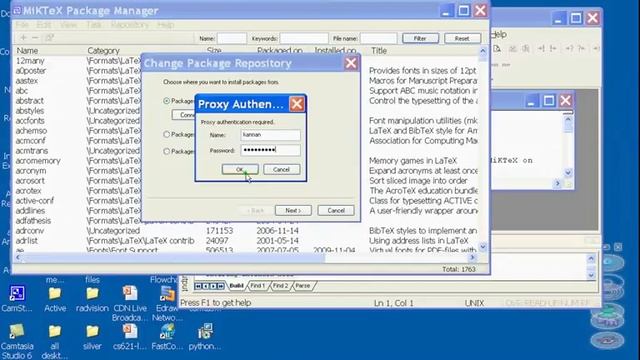640x360 pixels.
Task: Click the package properties toolbar icon
Action: (49, 38)
